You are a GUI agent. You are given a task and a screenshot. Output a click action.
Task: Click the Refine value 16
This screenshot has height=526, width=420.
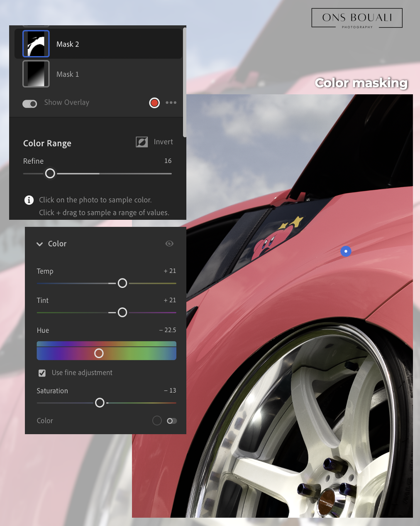[168, 161]
